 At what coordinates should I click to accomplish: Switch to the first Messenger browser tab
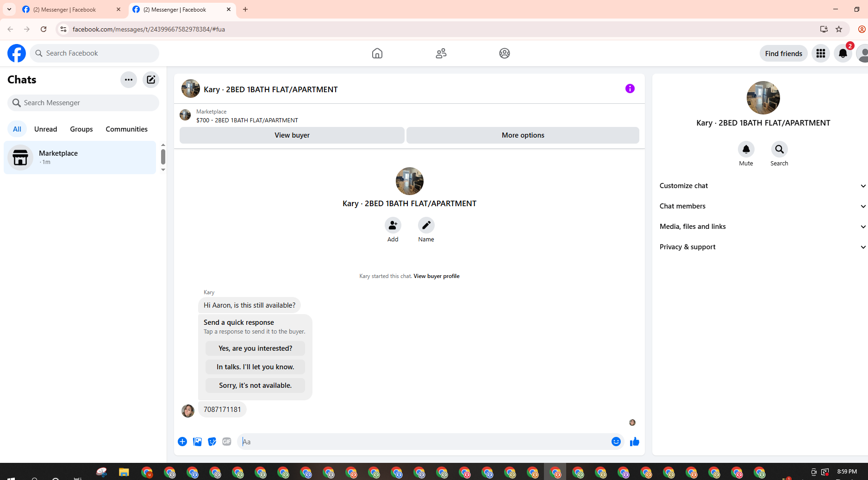(x=72, y=9)
